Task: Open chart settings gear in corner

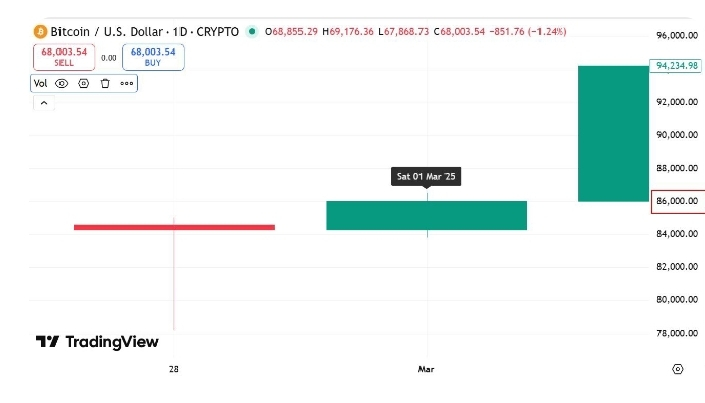Action: (678, 369)
